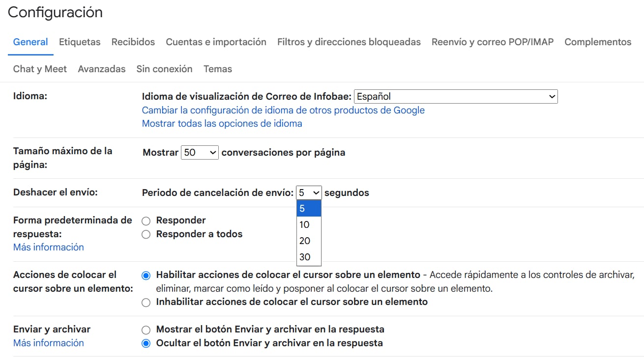Click the Tamaño máximo de la página label

click(x=63, y=158)
